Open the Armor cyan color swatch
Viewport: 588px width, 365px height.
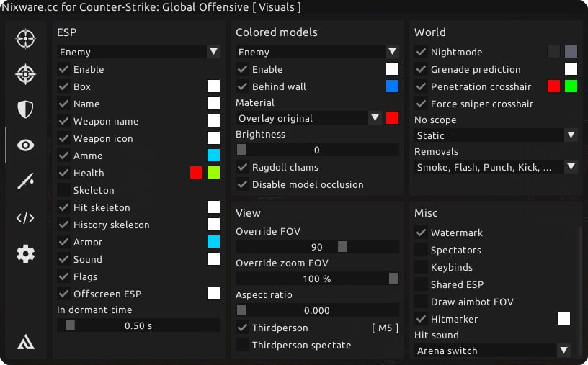(x=214, y=242)
